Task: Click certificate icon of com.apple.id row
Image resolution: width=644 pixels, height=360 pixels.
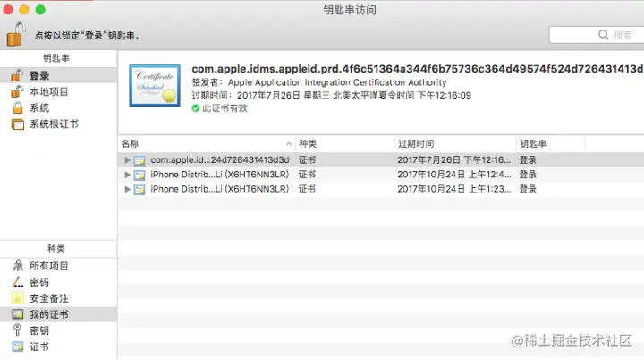Action: tap(140, 160)
